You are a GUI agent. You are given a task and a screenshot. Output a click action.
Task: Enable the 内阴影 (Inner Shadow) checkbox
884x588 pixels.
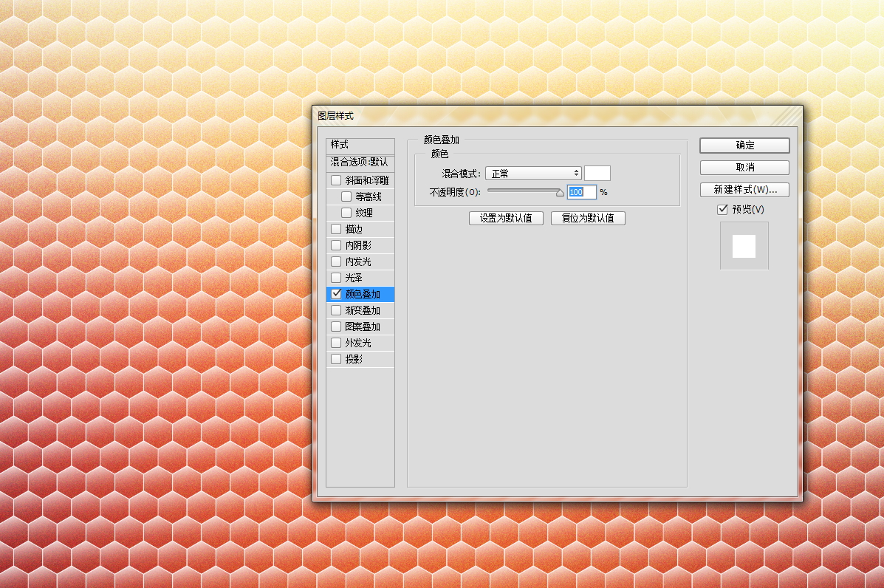click(x=335, y=245)
